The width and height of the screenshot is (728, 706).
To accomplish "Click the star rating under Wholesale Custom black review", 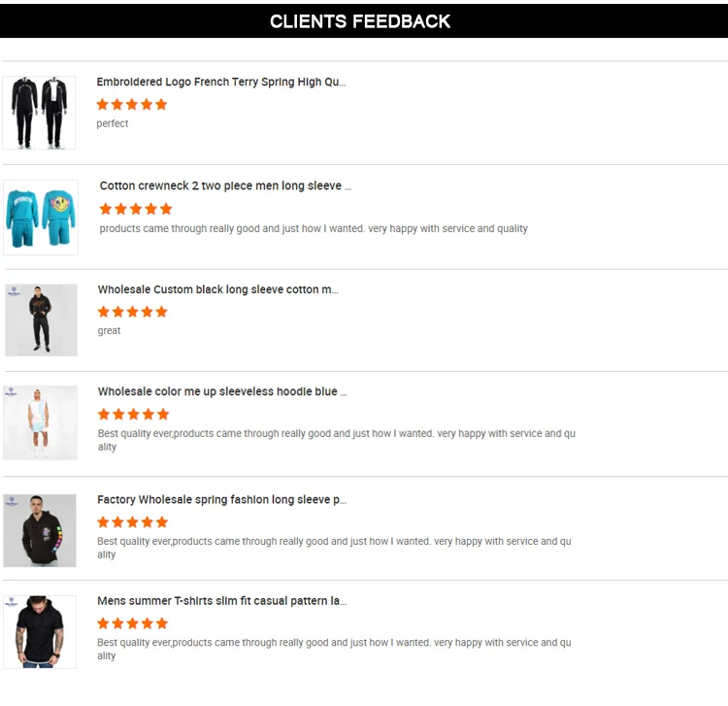I will click(133, 312).
